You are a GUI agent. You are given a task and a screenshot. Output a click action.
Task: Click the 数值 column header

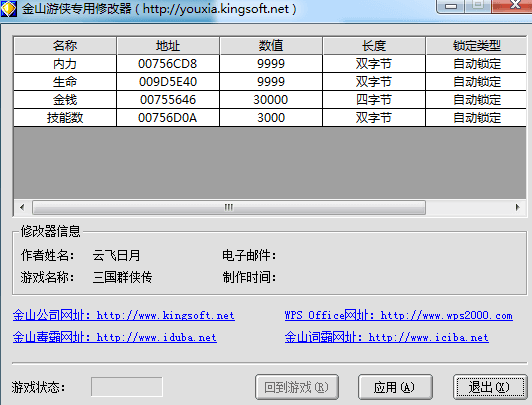click(x=271, y=45)
